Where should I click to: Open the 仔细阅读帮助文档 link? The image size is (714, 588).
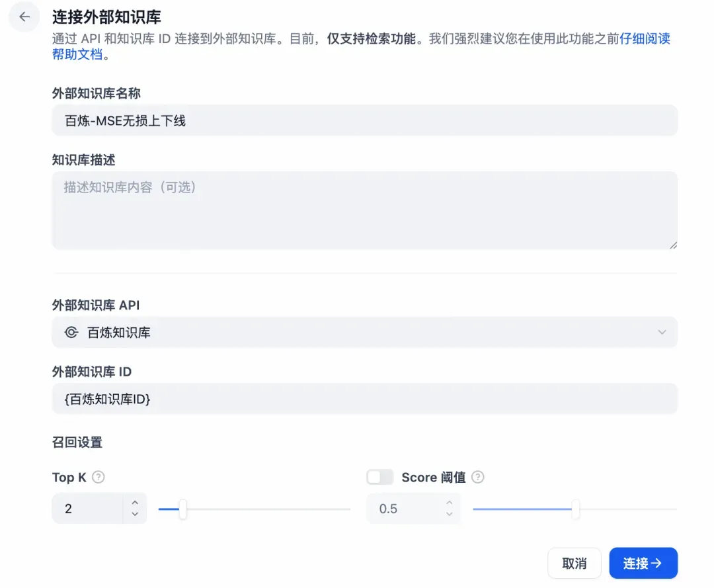(x=645, y=39)
